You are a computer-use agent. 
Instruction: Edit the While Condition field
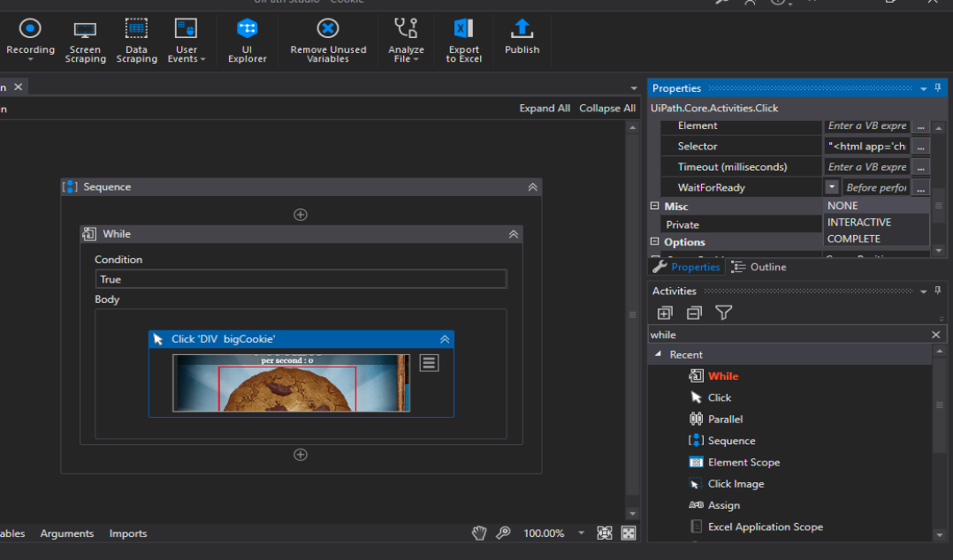coord(301,279)
